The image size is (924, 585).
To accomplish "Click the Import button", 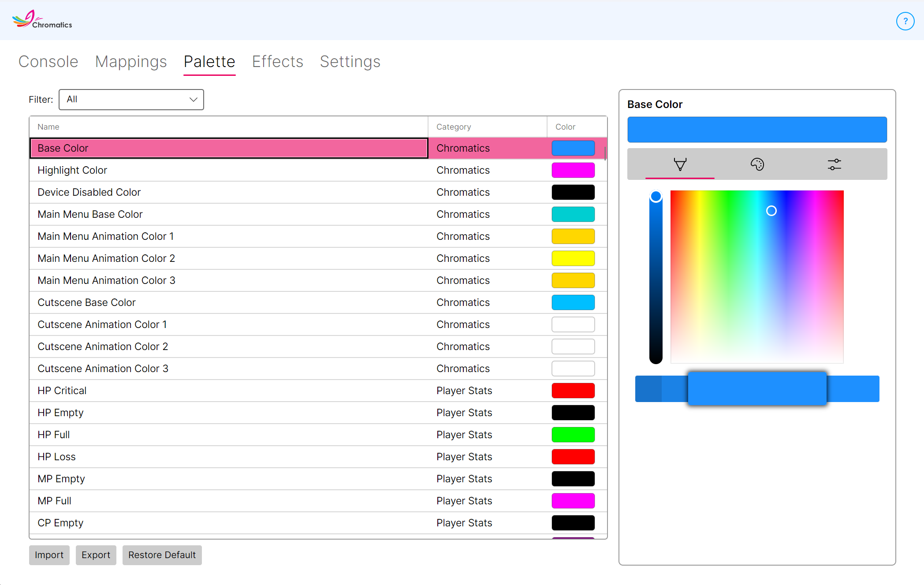I will pos(49,555).
